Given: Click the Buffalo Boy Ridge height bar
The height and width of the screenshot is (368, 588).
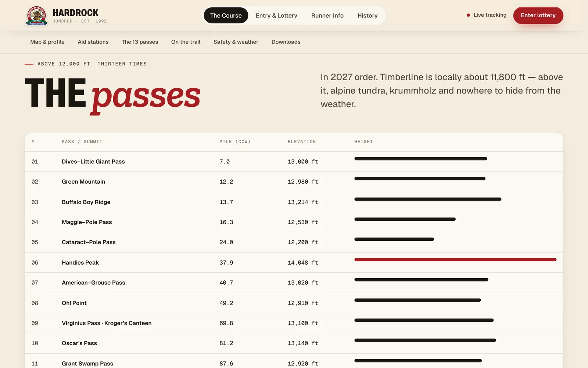Looking at the screenshot, I should [428, 199].
